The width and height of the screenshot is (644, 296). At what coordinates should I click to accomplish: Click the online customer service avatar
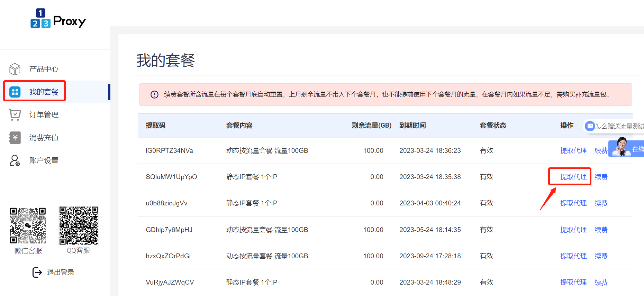[x=621, y=148]
